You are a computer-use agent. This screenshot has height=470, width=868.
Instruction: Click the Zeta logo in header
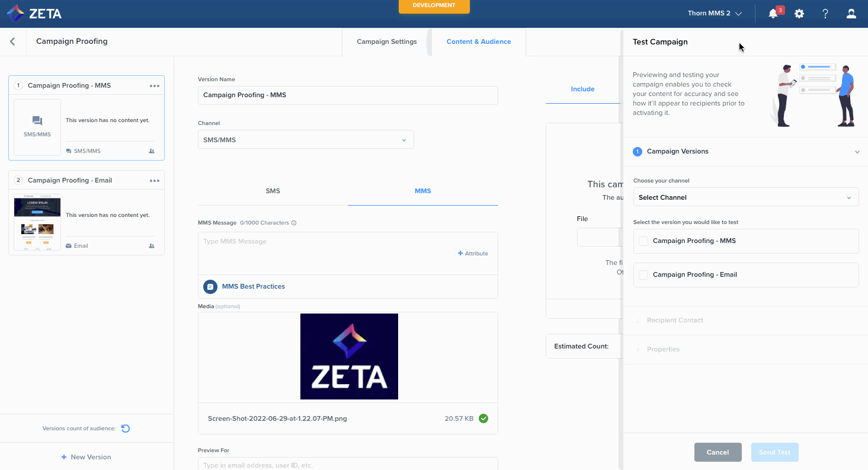(34, 13)
